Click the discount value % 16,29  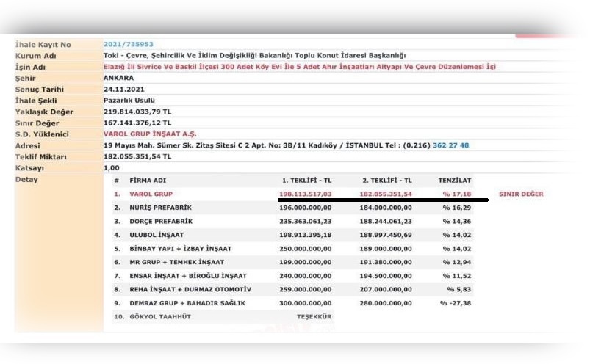click(x=457, y=208)
